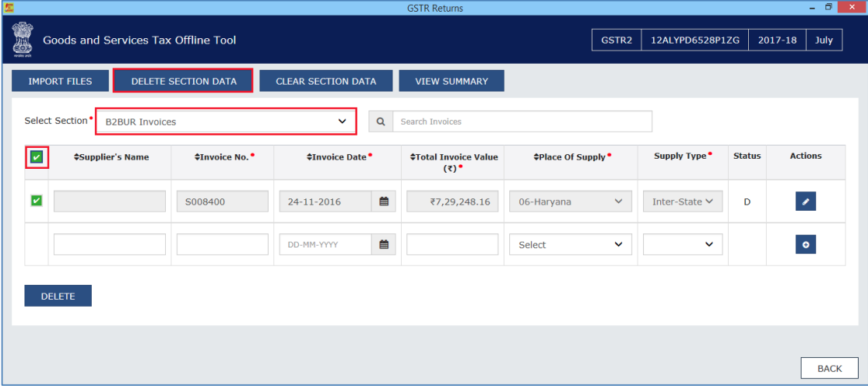Screen dimensions: 868x386
Task: Click the Search Invoices field
Action: tap(522, 121)
